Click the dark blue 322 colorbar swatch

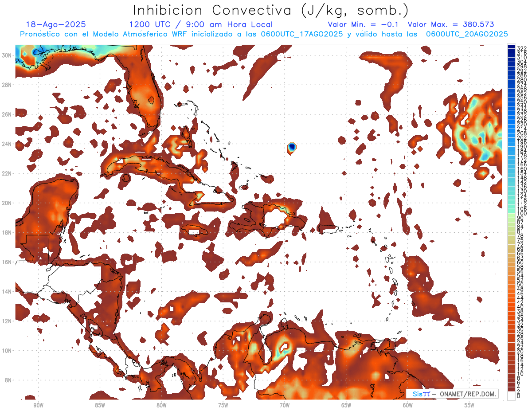click(512, 47)
